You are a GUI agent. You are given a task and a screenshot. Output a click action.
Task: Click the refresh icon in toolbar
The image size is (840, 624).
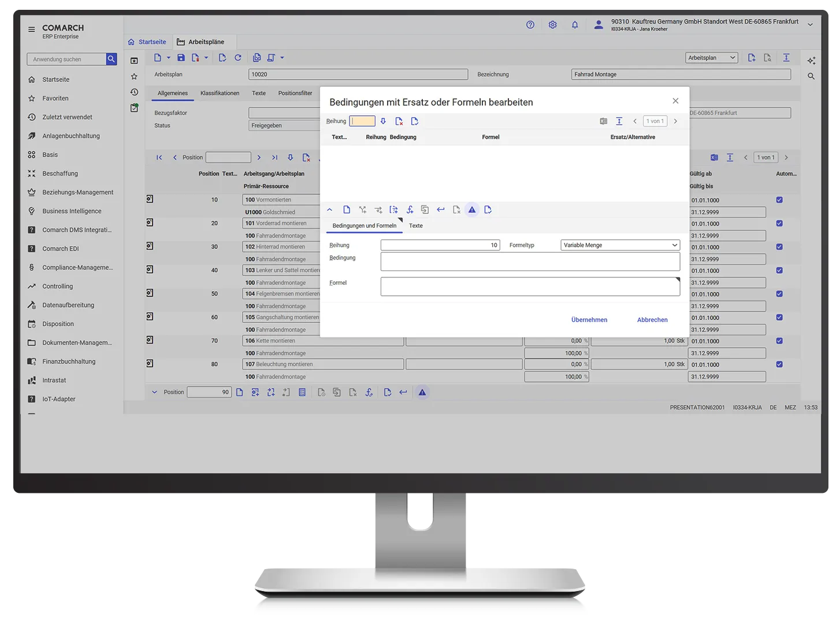[x=238, y=58]
